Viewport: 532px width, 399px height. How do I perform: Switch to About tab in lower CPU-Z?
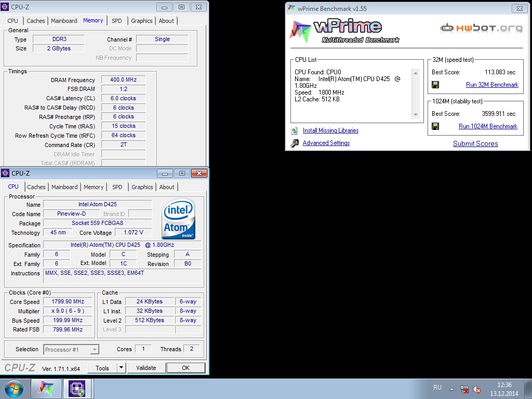(x=167, y=187)
